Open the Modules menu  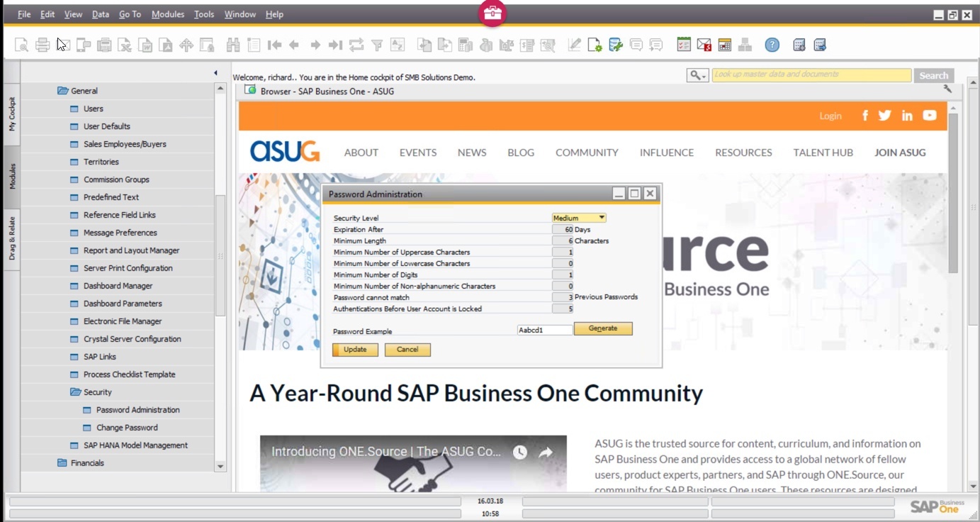(x=168, y=14)
